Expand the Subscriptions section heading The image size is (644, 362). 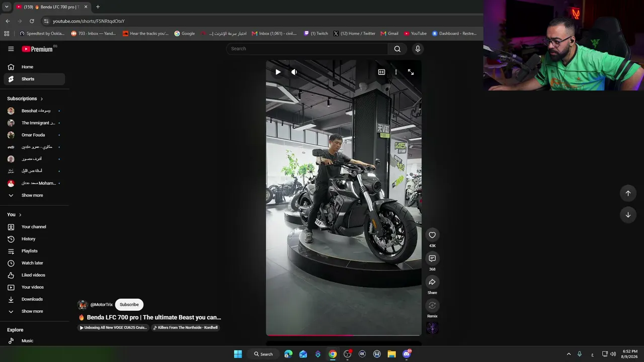coord(25,99)
